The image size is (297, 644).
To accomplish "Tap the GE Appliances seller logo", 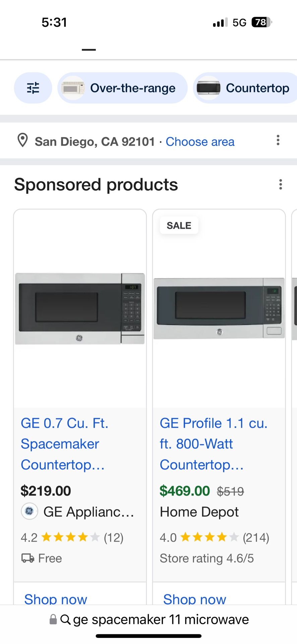I will tap(29, 512).
